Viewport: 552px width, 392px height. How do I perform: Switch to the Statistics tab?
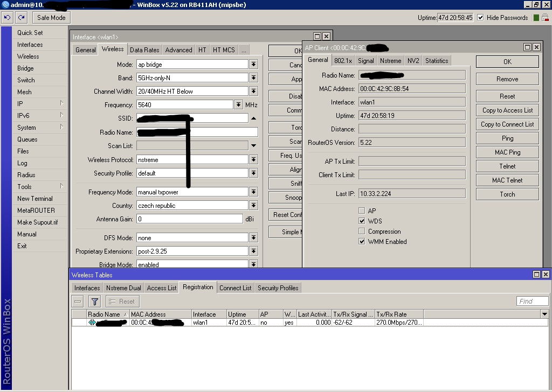[x=437, y=60]
